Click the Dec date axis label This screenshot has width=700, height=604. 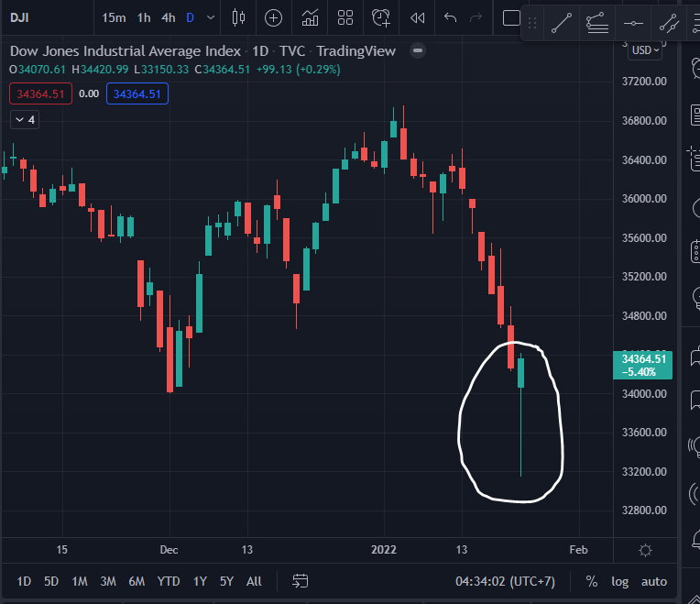click(169, 550)
